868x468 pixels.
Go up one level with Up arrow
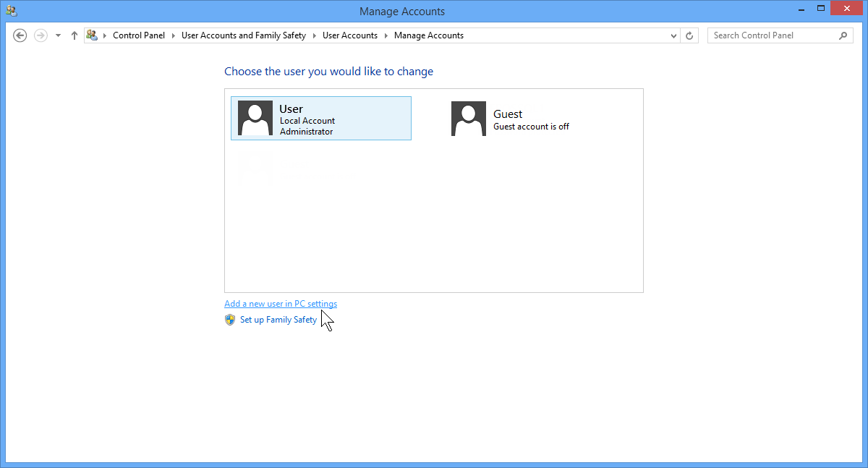[x=74, y=35]
